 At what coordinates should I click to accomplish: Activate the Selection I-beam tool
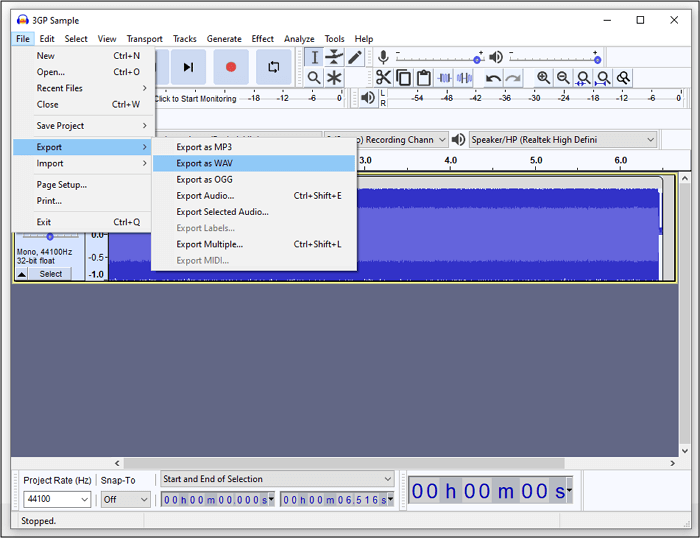[x=314, y=57]
